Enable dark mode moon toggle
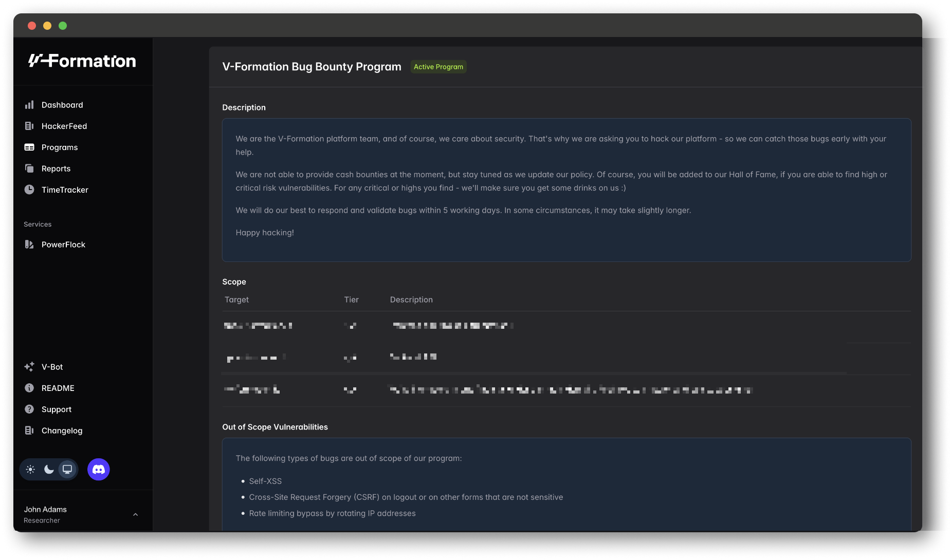950x560 pixels. [x=49, y=470]
